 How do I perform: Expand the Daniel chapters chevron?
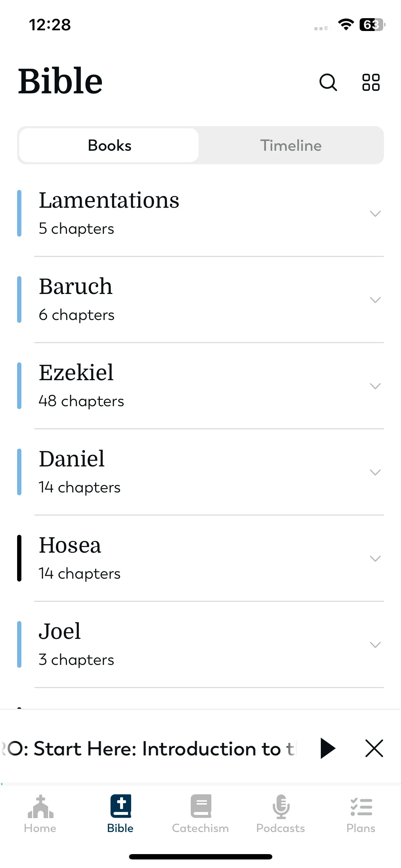(375, 472)
